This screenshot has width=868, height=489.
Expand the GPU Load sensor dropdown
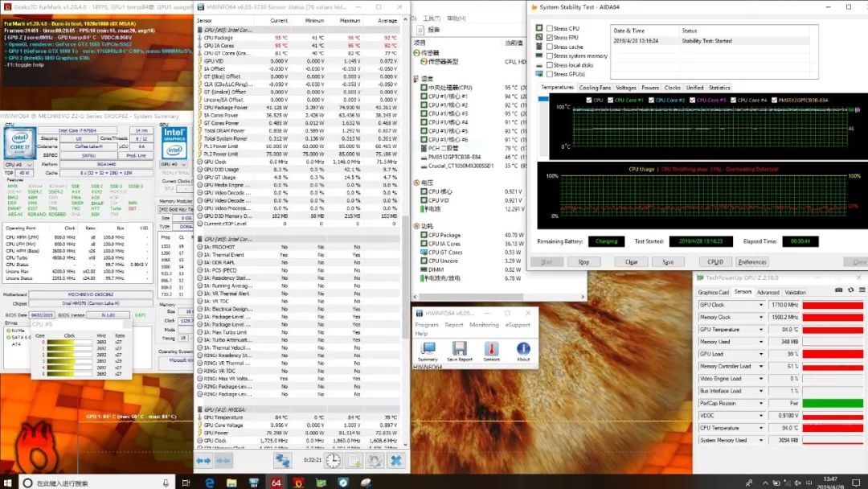pos(761,354)
